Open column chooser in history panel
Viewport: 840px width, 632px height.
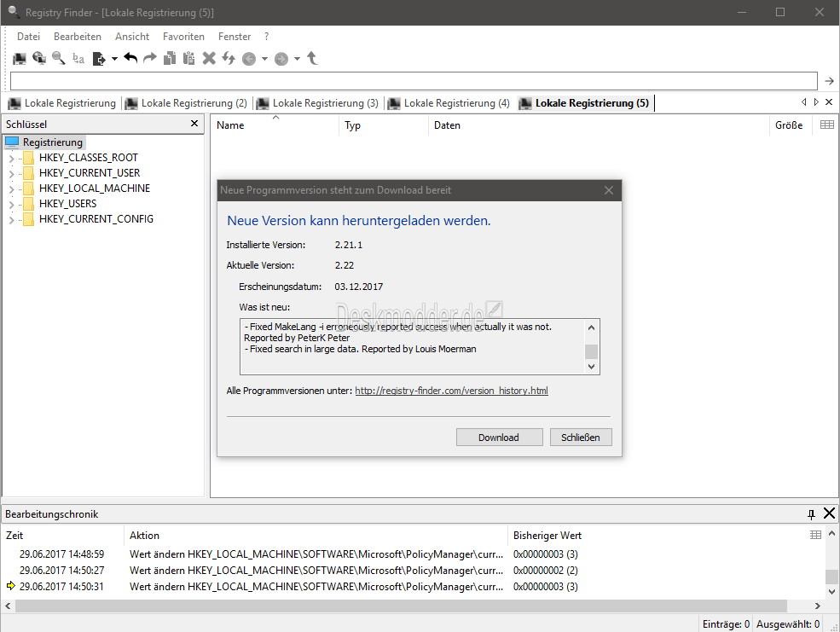(x=815, y=535)
